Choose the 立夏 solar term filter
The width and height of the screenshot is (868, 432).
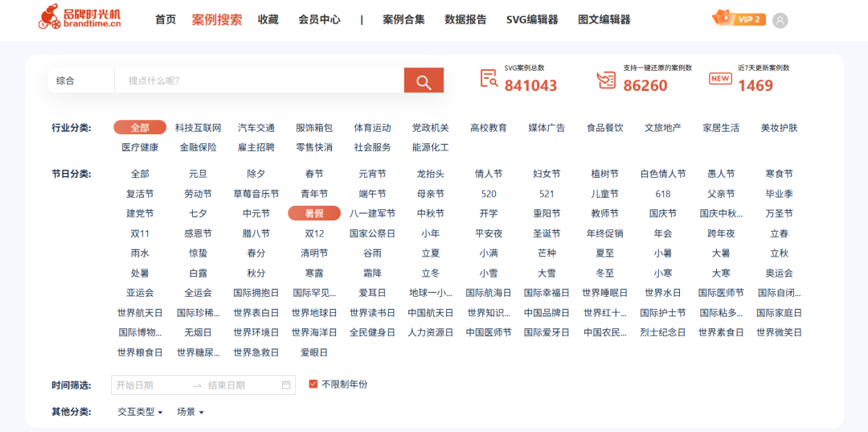(431, 253)
